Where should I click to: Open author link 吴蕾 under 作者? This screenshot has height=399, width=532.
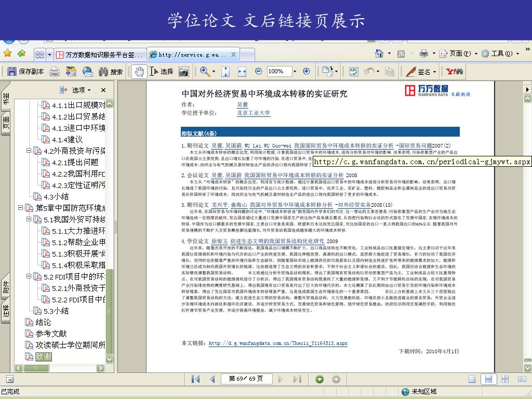(x=242, y=104)
